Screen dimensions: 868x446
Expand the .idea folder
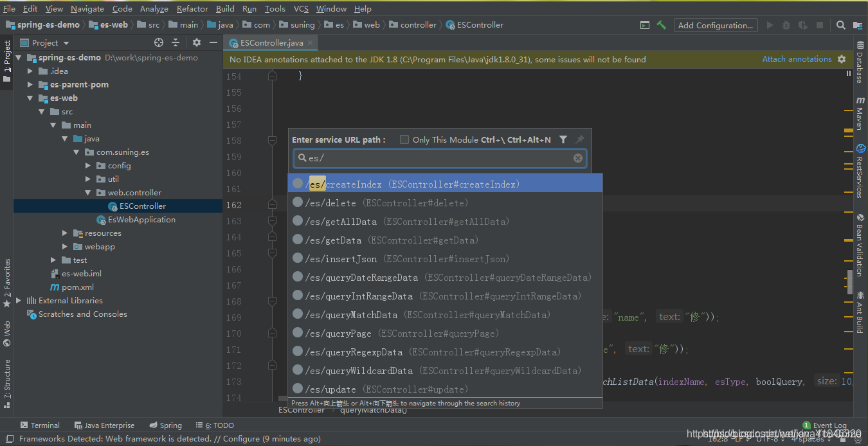(30, 71)
